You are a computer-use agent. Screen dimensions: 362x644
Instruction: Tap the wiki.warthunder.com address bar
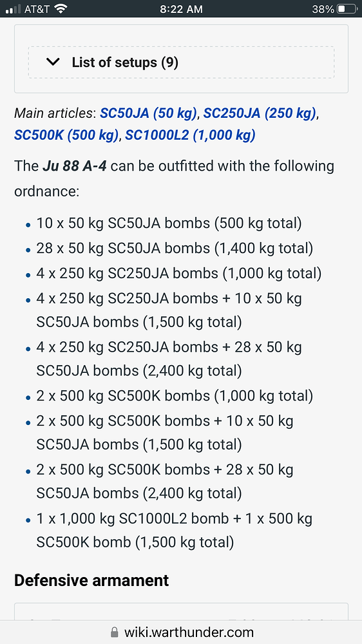(181, 632)
